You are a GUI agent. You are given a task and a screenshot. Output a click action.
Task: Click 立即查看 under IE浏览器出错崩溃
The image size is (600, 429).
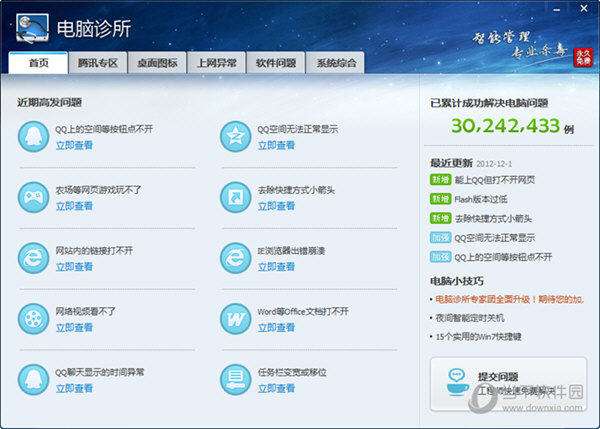point(276,267)
